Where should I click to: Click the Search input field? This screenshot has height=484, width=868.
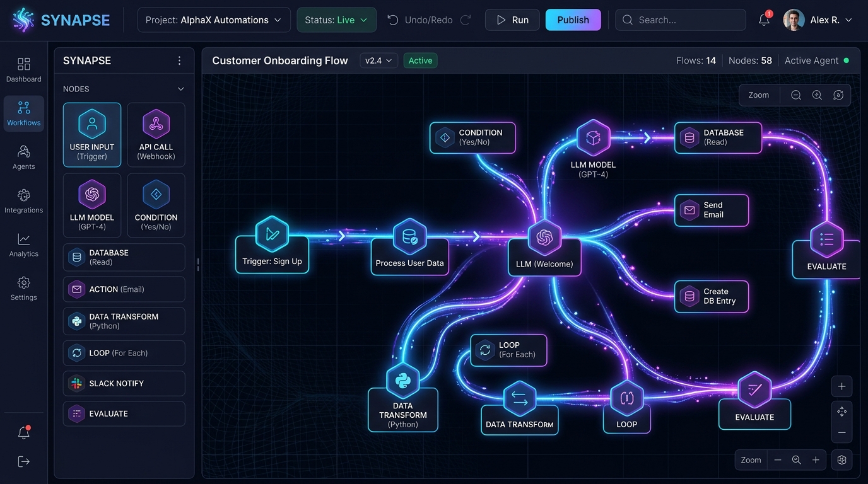point(681,20)
